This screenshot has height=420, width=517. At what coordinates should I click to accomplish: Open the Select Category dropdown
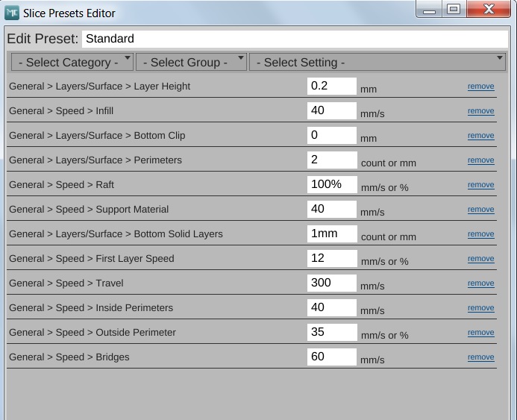point(72,62)
